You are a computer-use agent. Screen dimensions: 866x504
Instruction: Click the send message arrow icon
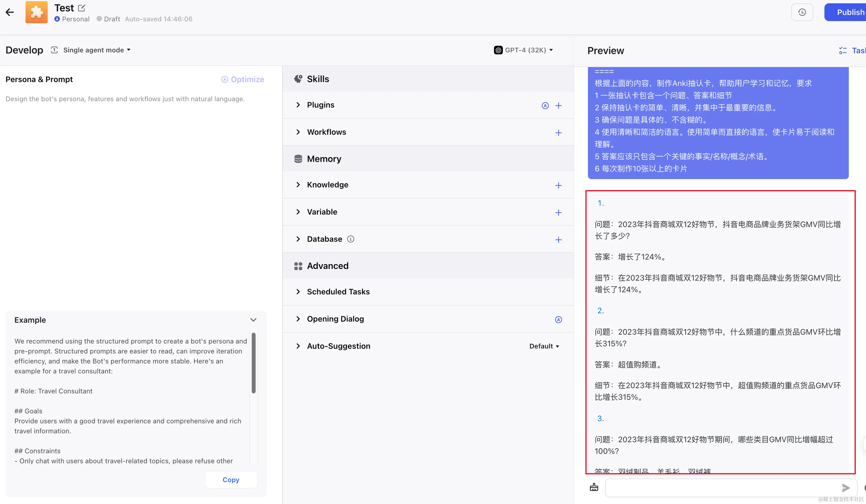tap(846, 487)
